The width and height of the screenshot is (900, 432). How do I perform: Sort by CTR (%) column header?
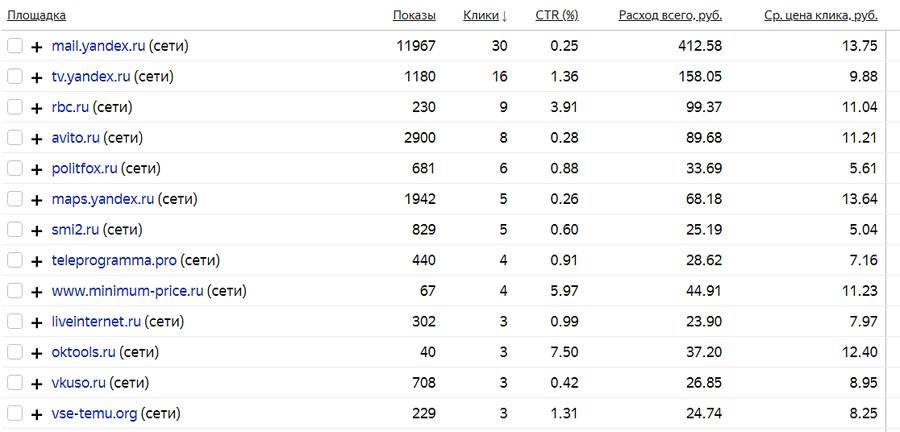(x=556, y=15)
